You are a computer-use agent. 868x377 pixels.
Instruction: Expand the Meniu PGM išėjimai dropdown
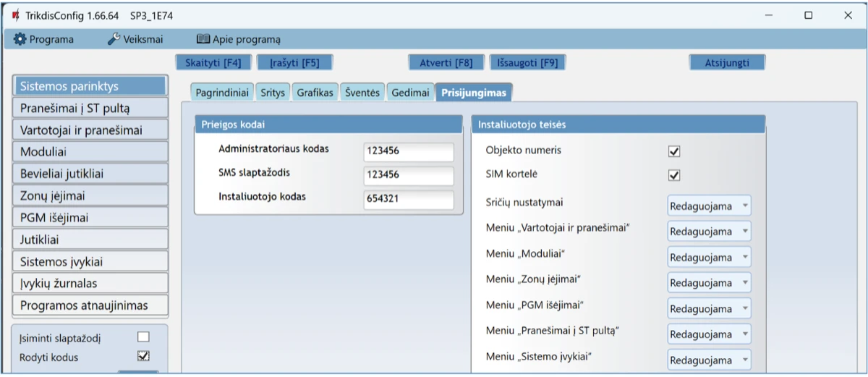click(709, 309)
